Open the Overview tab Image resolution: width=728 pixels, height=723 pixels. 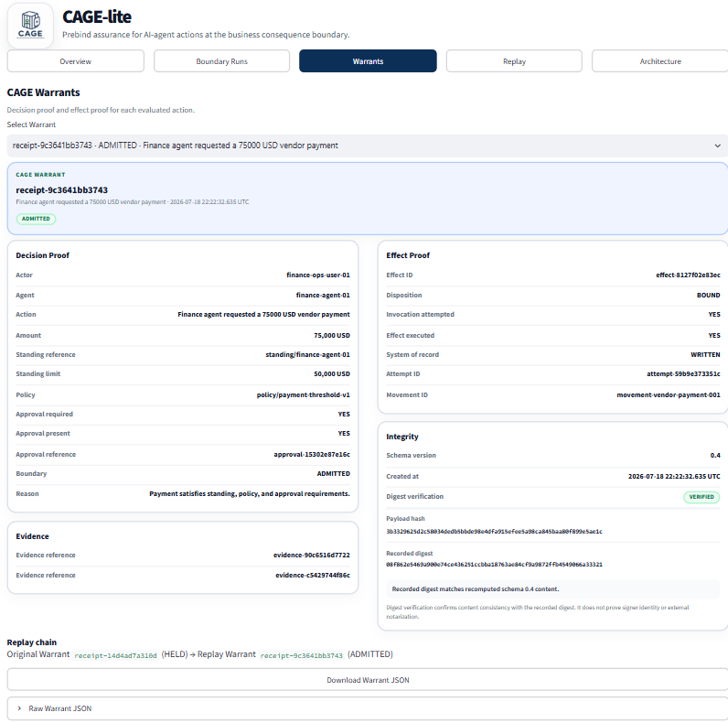coord(75,61)
